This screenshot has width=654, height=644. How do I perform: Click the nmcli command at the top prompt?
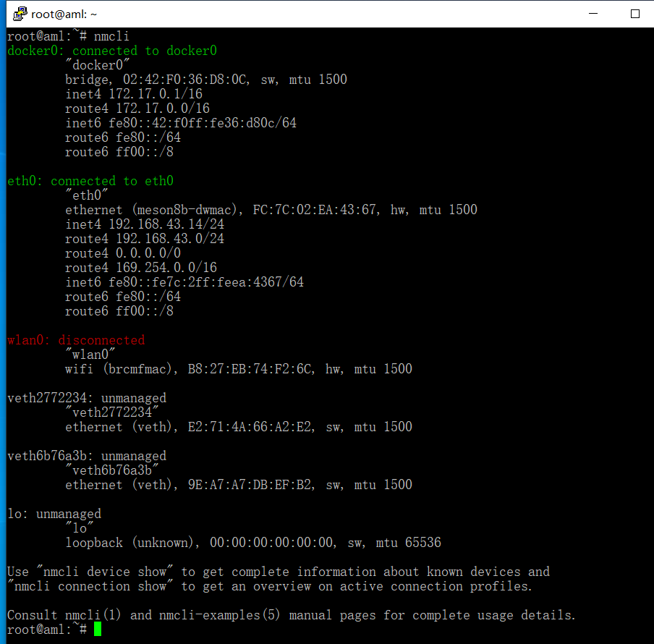111,35
